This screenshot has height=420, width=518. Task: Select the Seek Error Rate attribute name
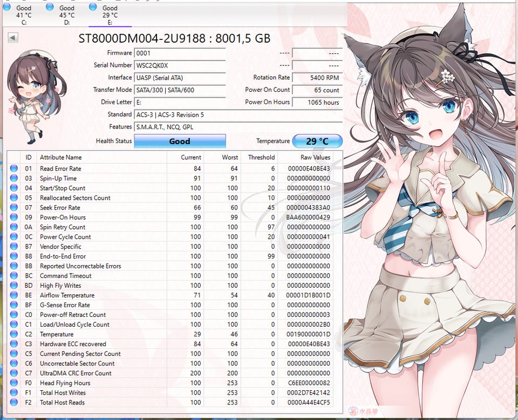[60, 207]
